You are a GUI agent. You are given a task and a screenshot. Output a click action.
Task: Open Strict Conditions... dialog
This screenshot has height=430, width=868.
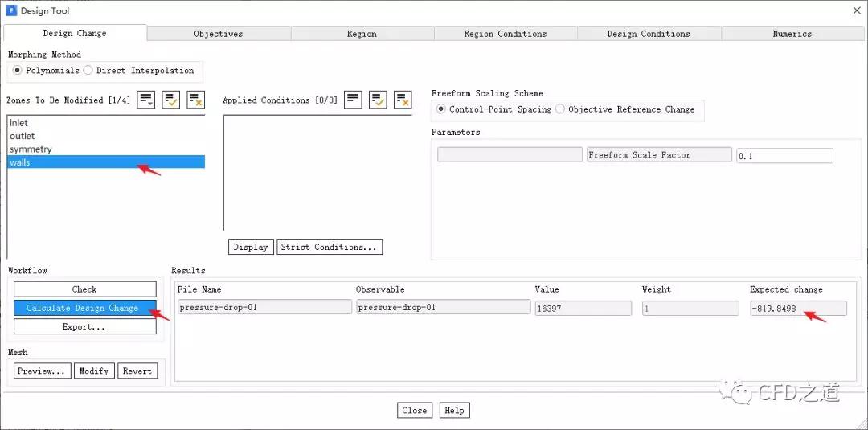(x=330, y=247)
